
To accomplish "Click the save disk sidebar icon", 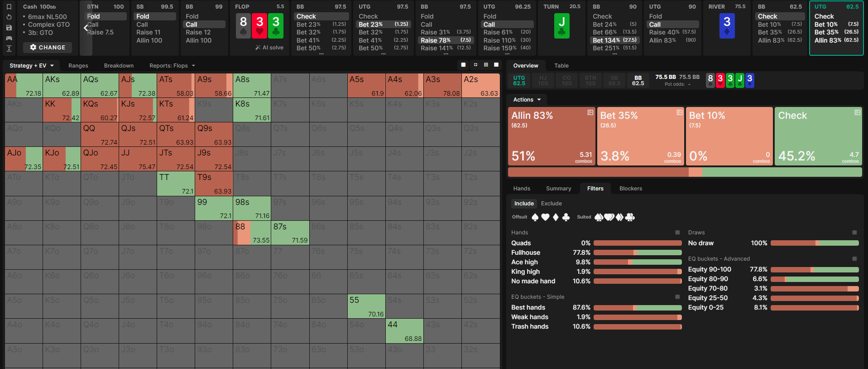I will tap(9, 28).
